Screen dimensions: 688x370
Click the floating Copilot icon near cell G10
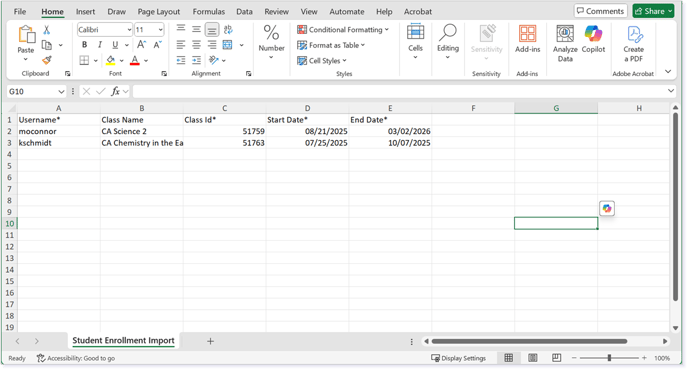pyautogui.click(x=607, y=208)
